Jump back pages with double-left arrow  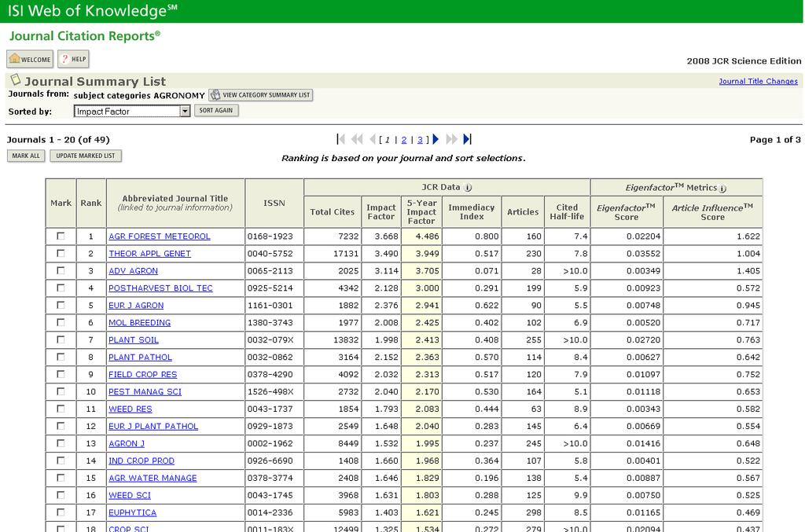tap(357, 139)
